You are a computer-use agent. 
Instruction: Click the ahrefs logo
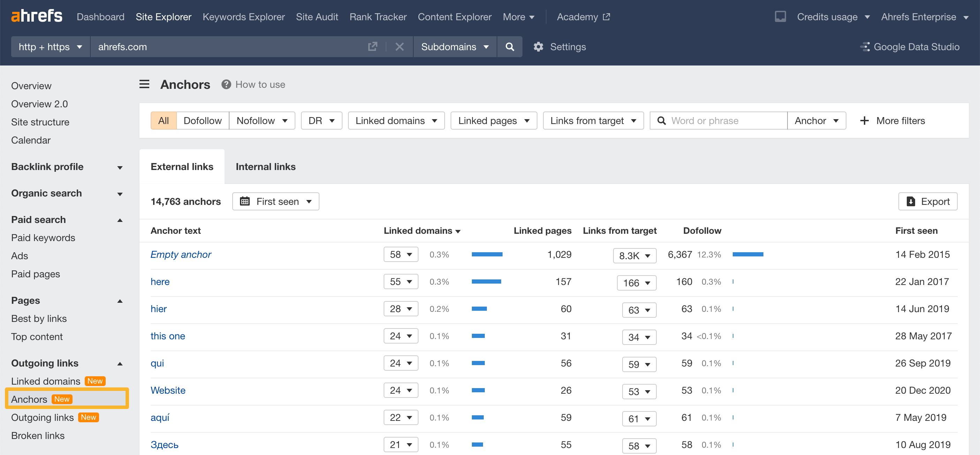(37, 16)
